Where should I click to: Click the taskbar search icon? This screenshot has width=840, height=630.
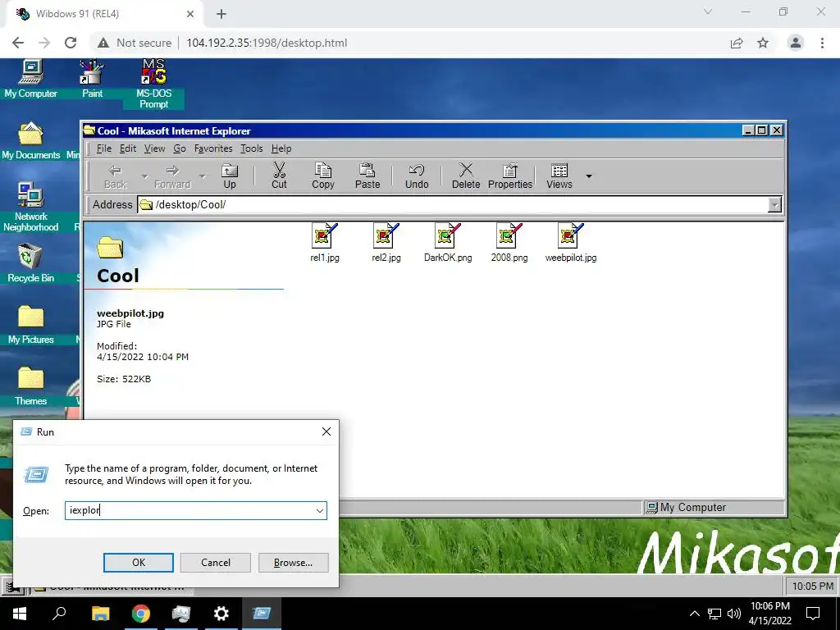59,614
